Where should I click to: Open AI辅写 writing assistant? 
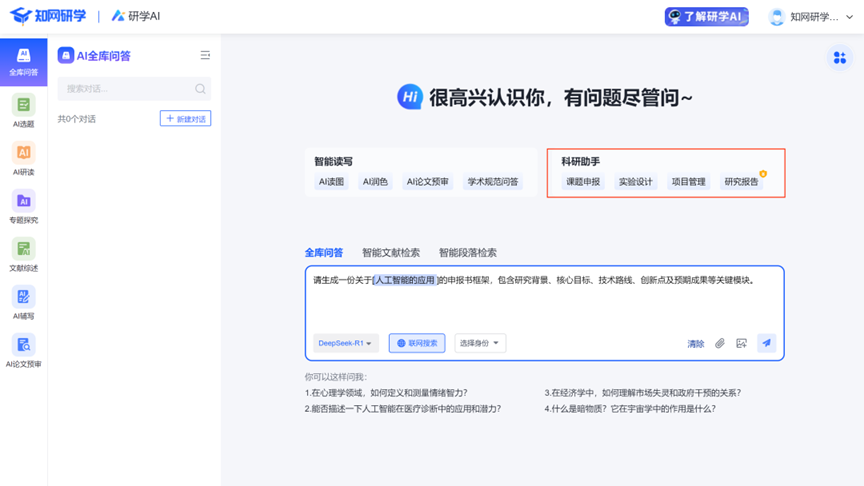pos(23,301)
